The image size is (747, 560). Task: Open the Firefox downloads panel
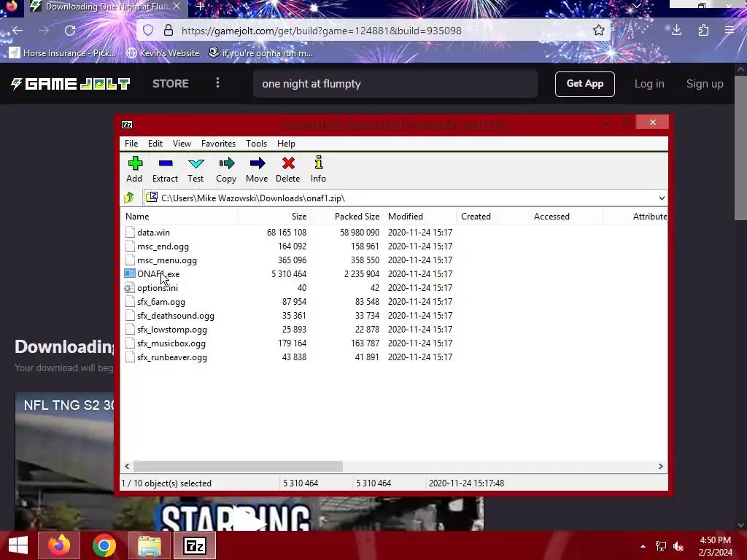[676, 31]
